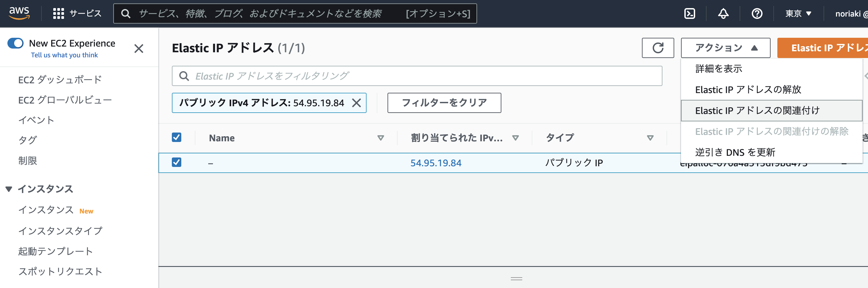Open the Tokyo region dropdown
The height and width of the screenshot is (288, 868).
pos(798,13)
